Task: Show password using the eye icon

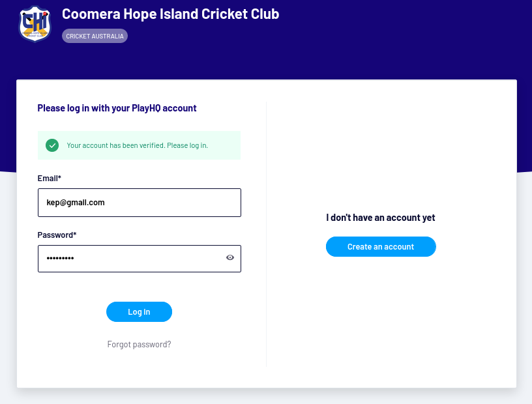Action: coord(230,257)
